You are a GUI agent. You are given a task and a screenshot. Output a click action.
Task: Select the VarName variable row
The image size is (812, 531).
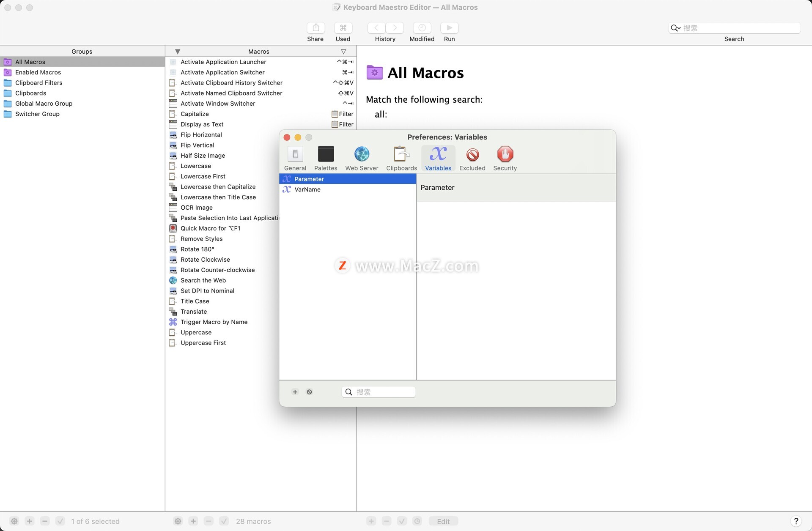point(348,189)
